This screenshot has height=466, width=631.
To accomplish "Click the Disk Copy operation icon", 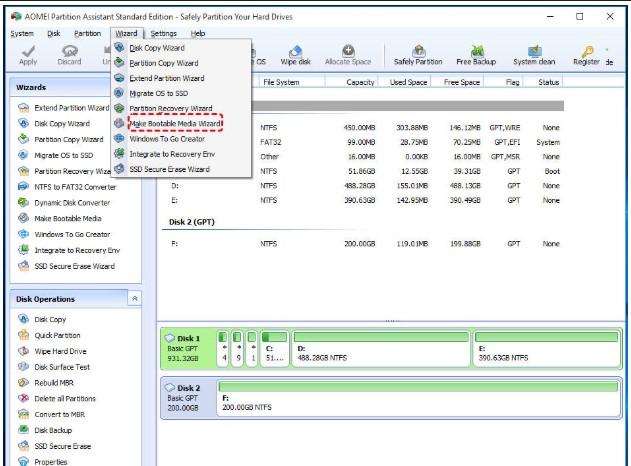I will coord(23,319).
